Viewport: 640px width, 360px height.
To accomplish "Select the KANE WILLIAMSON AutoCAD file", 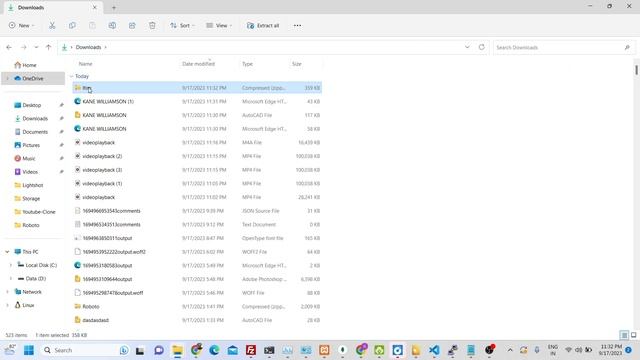I will [x=197, y=115].
